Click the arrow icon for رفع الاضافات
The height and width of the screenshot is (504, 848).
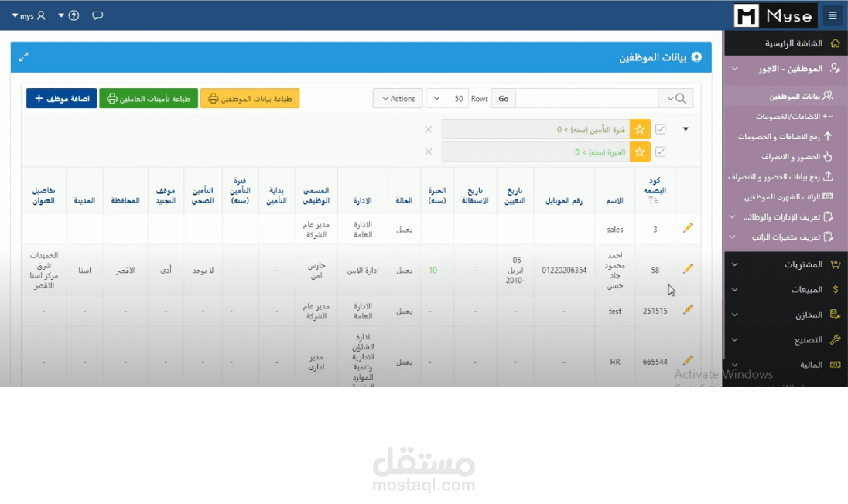point(828,136)
